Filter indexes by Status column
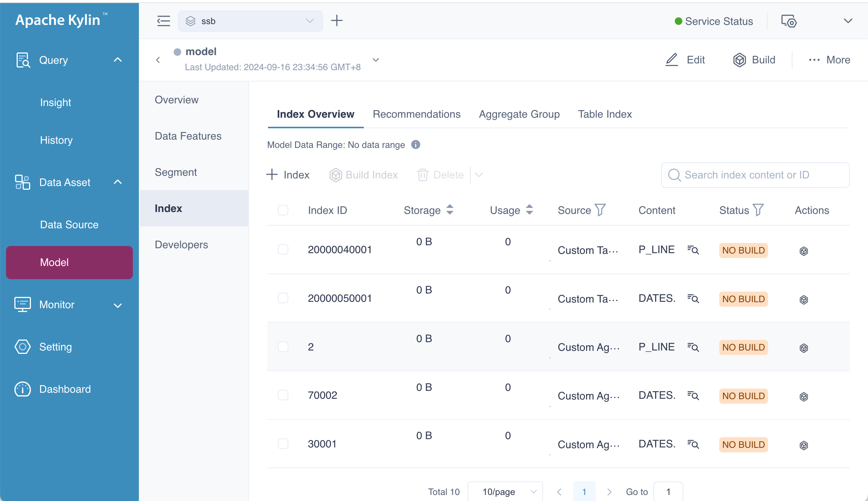The height and width of the screenshot is (501, 868). coord(758,210)
